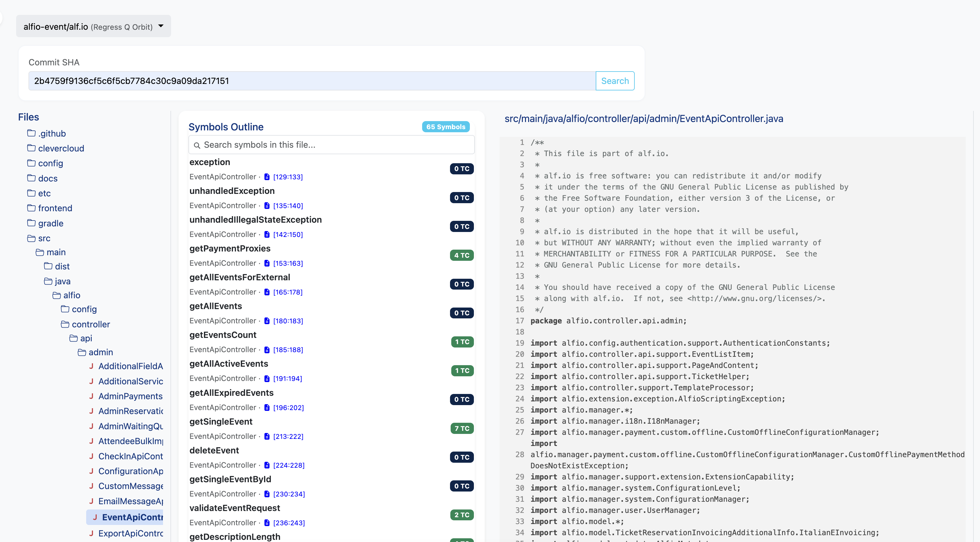Click the Commit SHA input field
The width and height of the screenshot is (980, 542).
pyautogui.click(x=312, y=81)
